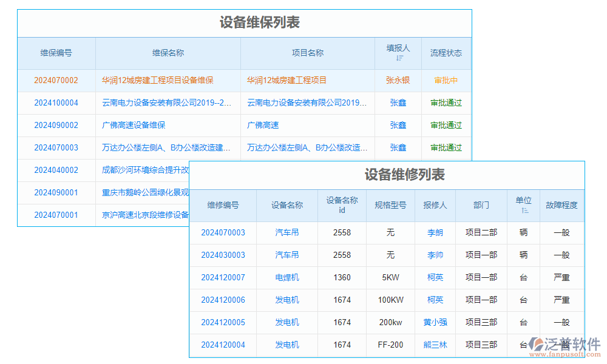Click the 故障程度 column header
Screen dimensions: 607x364
click(x=562, y=206)
